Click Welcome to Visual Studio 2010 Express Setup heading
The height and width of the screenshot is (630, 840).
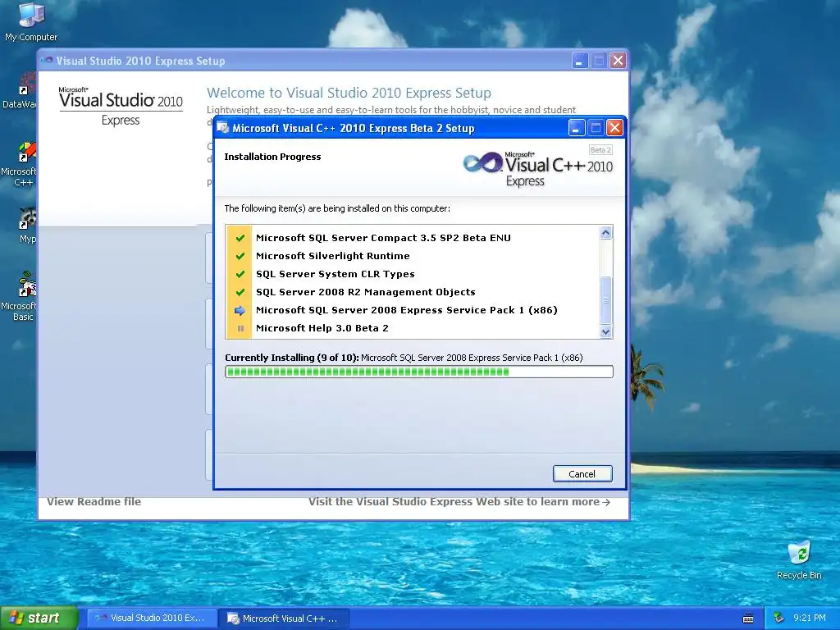[x=349, y=93]
